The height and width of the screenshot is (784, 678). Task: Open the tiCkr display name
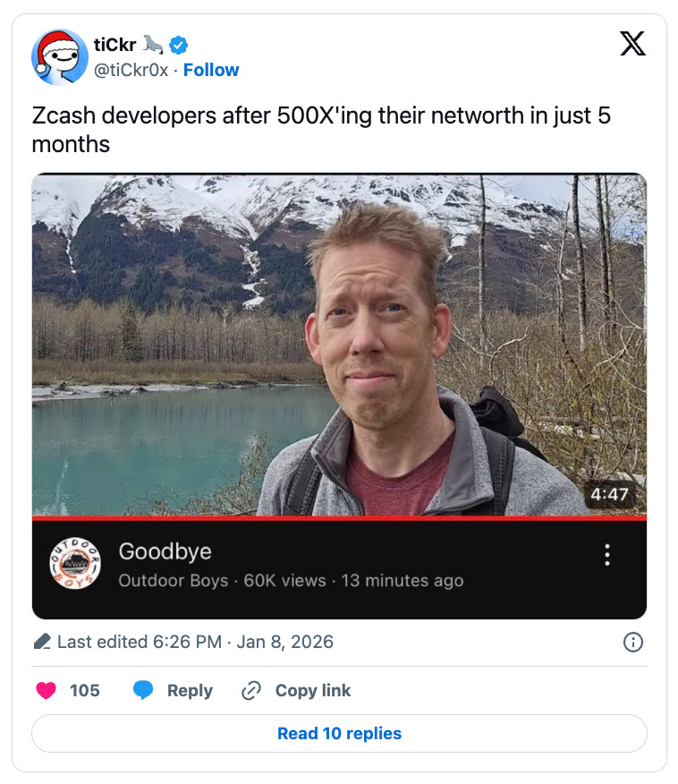[x=114, y=45]
